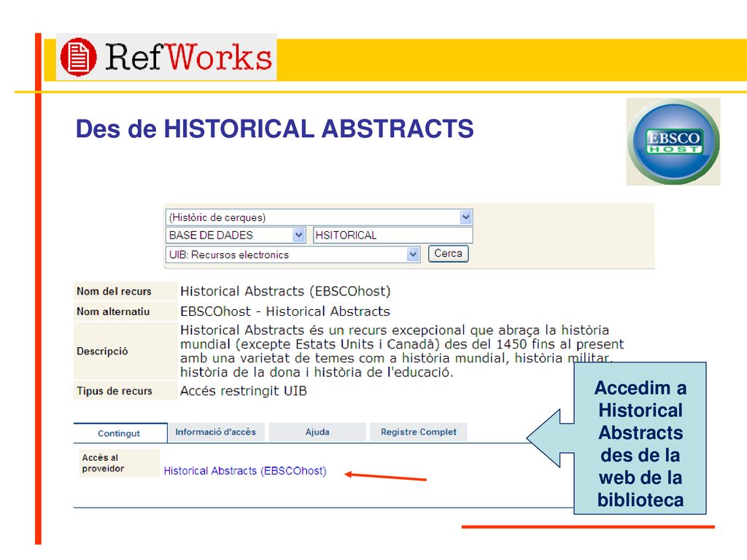Image resolution: width=747 pixels, height=560 pixels.
Task: Click the RefWorks wordmark text
Action: 188,58
